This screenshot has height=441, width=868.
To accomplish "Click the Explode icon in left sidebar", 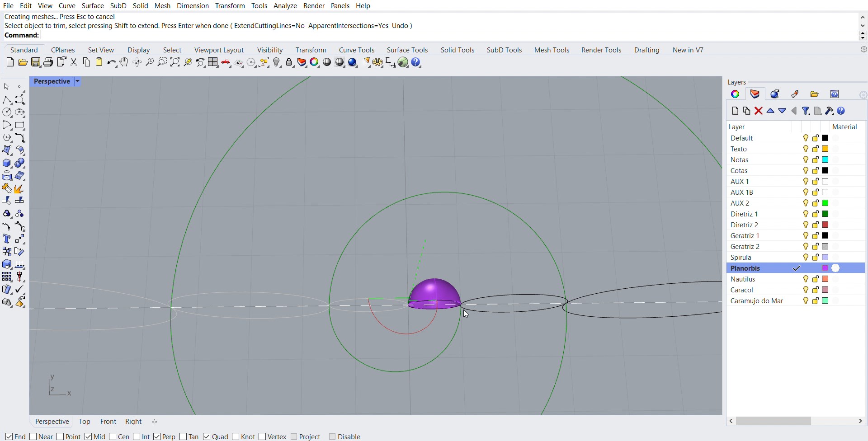I will (x=19, y=188).
